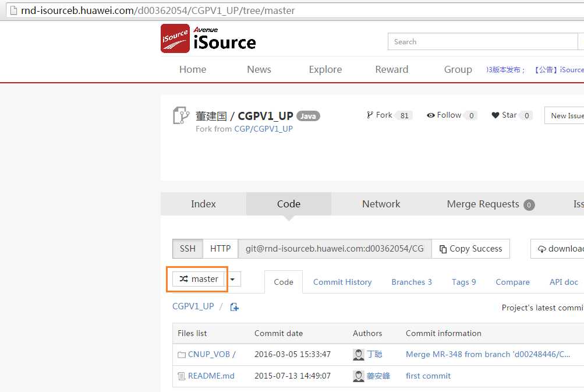
Task: Click the date 2016-03-05 15:33:47
Action: [x=292, y=354]
